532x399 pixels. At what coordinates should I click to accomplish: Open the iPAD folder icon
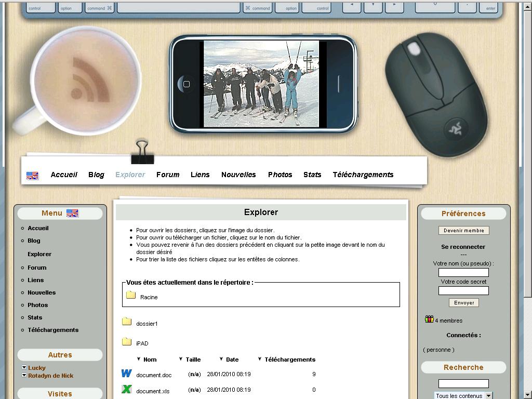coord(127,341)
